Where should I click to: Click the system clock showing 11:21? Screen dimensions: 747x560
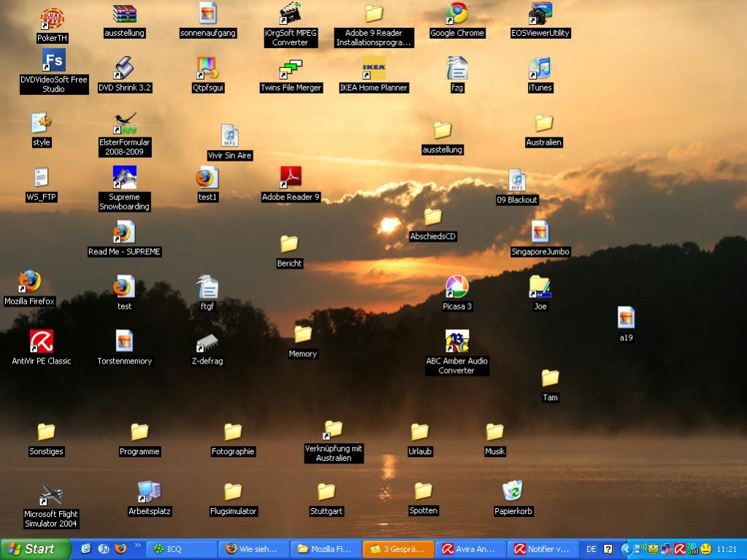(727, 549)
